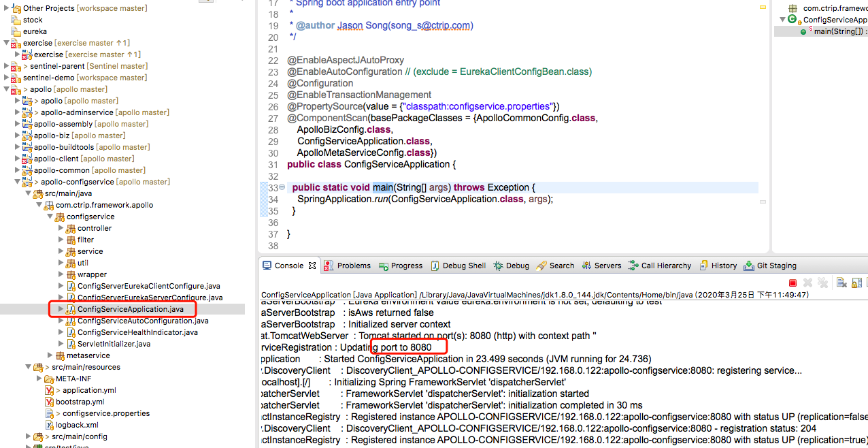Click the wrapper package icon

(x=71, y=274)
